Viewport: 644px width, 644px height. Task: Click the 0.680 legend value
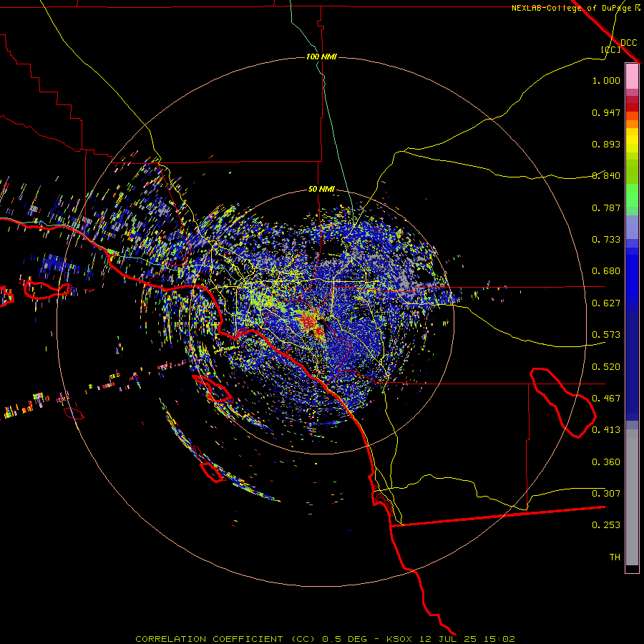point(606,271)
